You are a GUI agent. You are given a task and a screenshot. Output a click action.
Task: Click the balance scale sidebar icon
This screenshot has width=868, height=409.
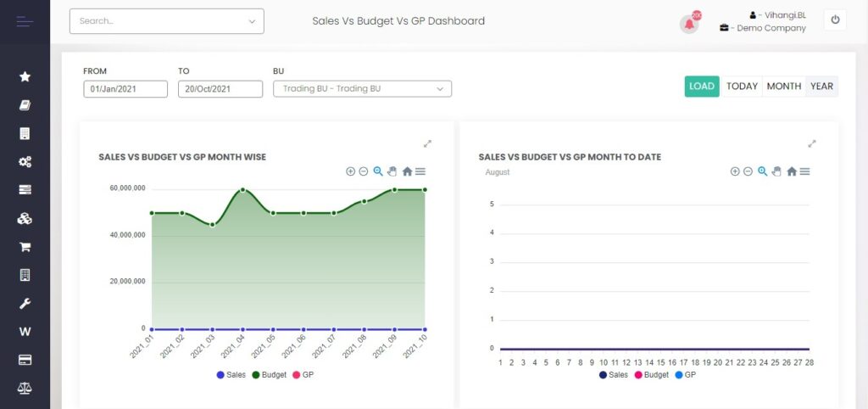pos(25,388)
